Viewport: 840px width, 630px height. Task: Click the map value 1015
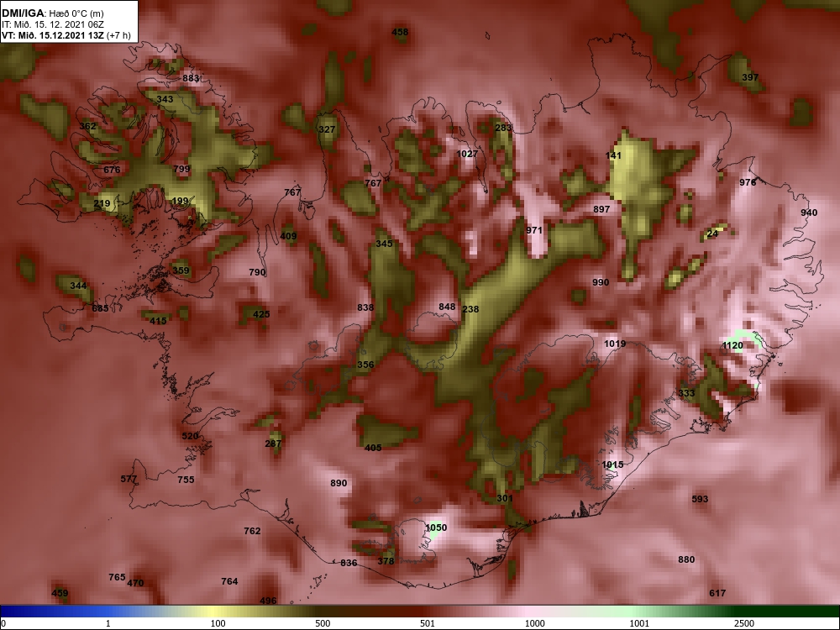click(x=612, y=465)
